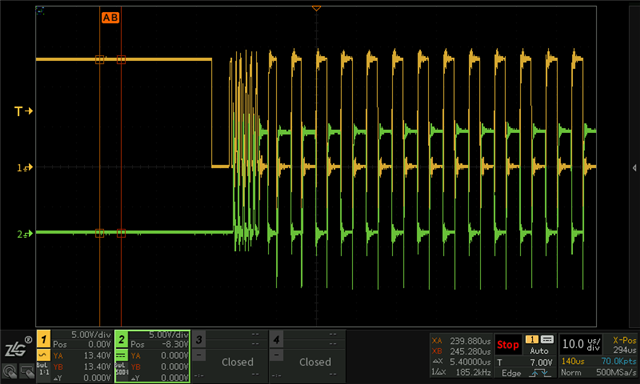
Task: Click cursor B marker on yellow trace
Action: tap(121, 60)
